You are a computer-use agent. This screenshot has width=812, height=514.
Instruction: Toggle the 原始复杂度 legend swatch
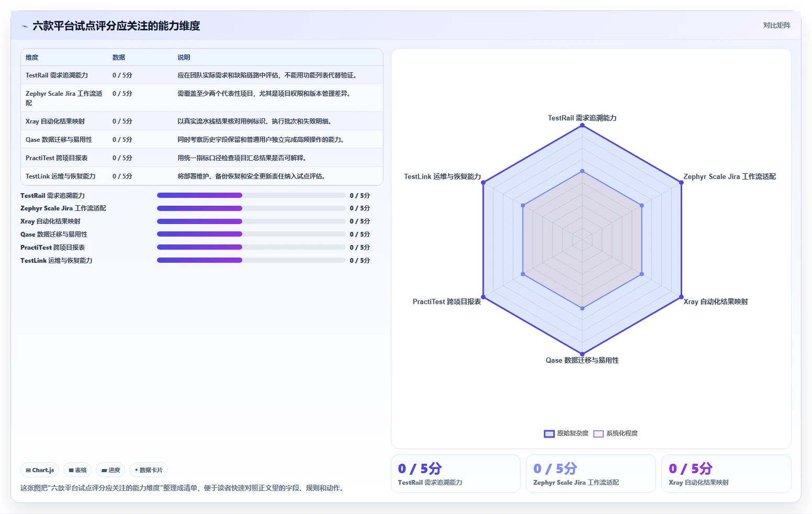pyautogui.click(x=549, y=433)
